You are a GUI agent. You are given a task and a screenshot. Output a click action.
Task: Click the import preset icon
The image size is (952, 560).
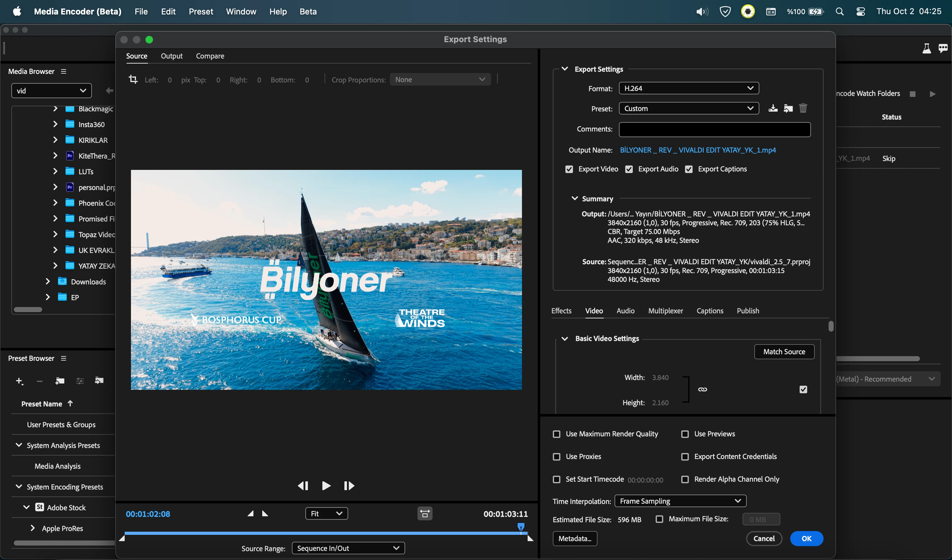coord(788,108)
